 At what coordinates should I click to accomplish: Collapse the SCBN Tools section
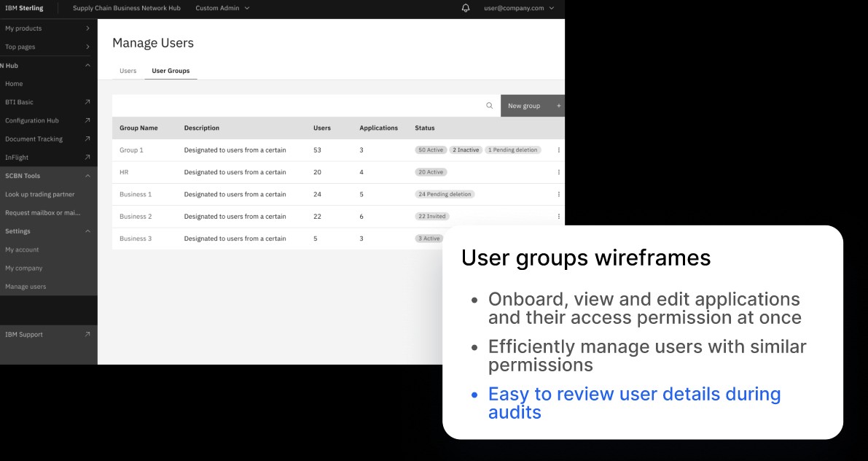click(x=87, y=176)
